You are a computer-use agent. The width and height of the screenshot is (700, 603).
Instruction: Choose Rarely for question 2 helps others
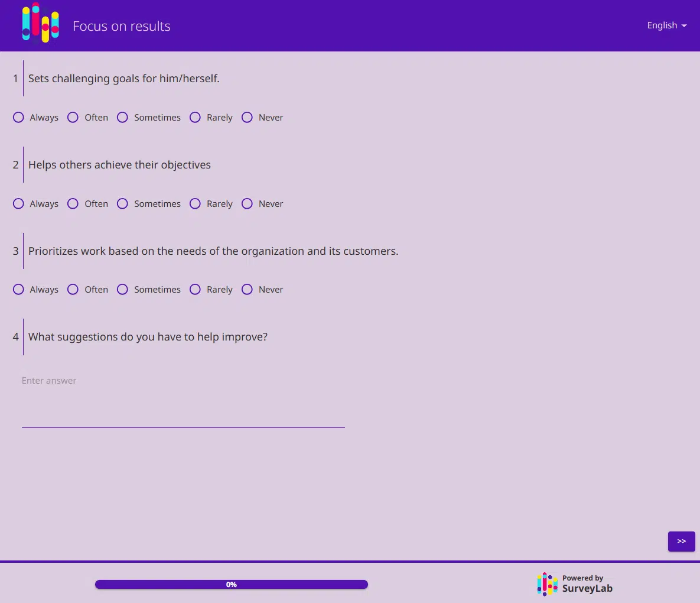point(195,204)
